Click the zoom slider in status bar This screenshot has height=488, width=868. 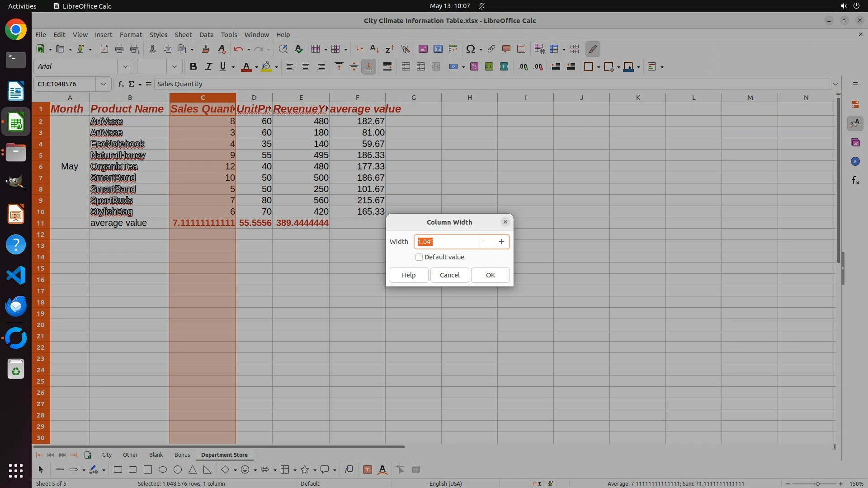pyautogui.click(x=817, y=483)
